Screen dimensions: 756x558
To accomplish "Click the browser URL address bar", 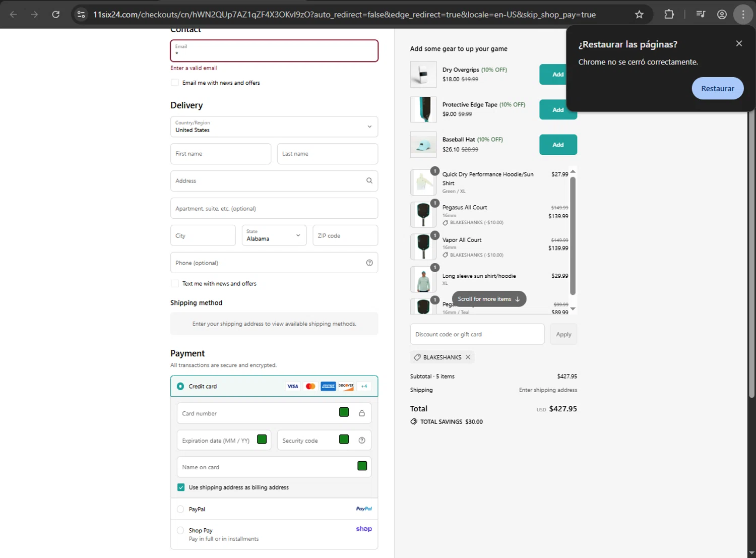I will coord(344,15).
